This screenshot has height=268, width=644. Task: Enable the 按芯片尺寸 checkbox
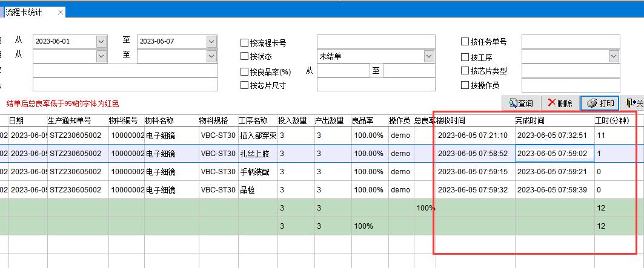(x=245, y=85)
